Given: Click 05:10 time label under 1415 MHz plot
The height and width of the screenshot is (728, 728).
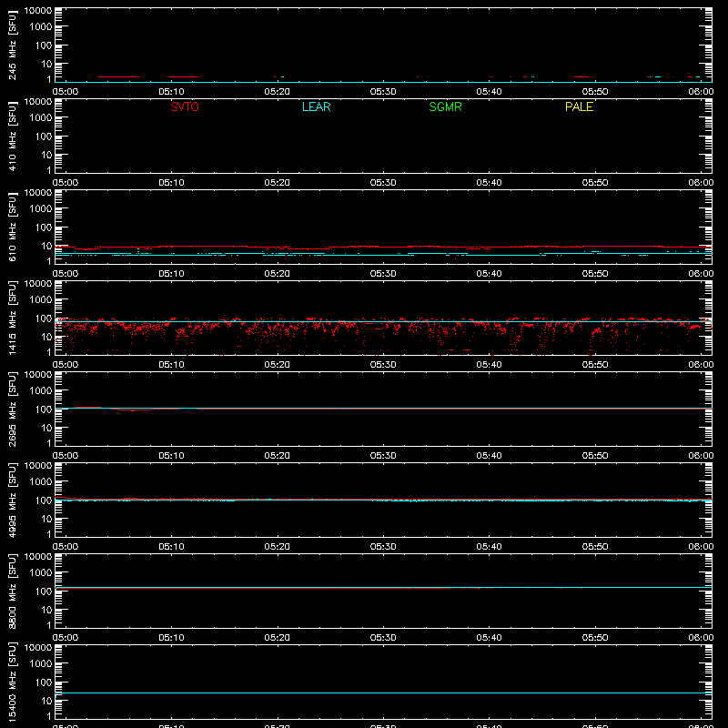Looking at the screenshot, I should tap(171, 365).
